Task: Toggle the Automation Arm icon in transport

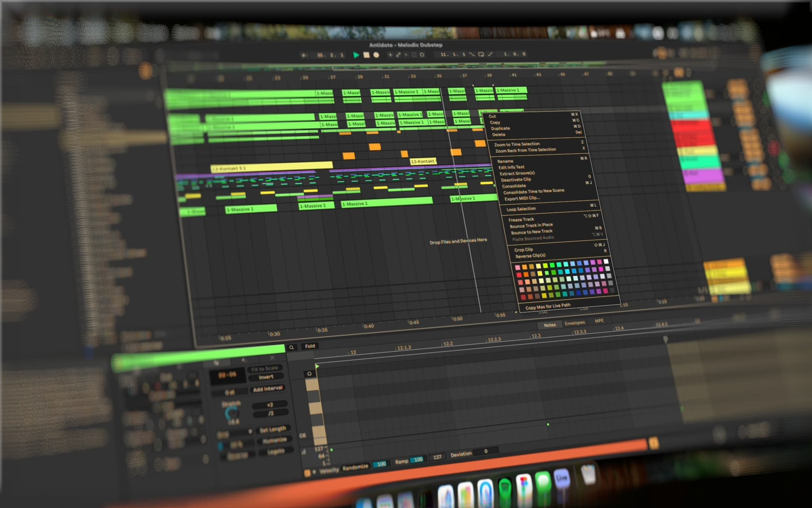Action: tap(398, 55)
